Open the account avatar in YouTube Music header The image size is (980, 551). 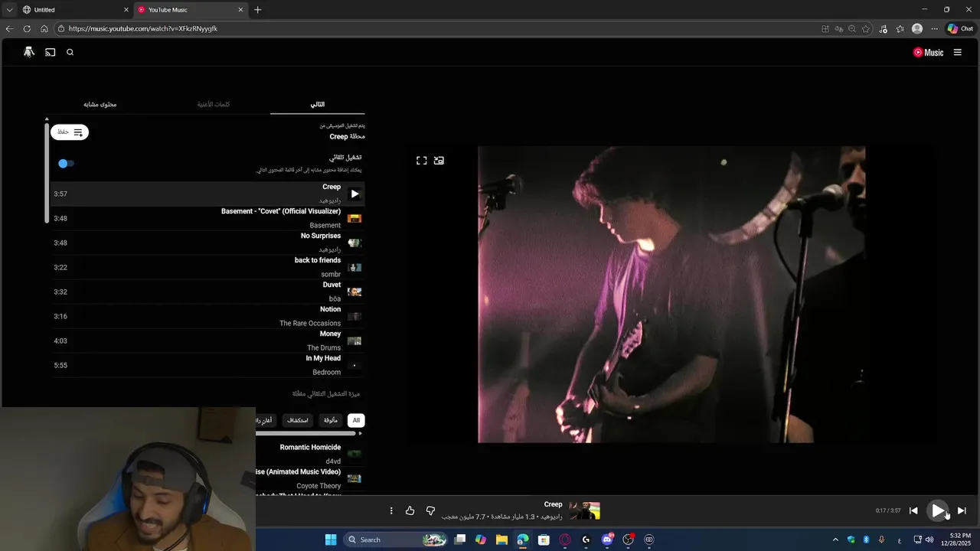point(29,52)
